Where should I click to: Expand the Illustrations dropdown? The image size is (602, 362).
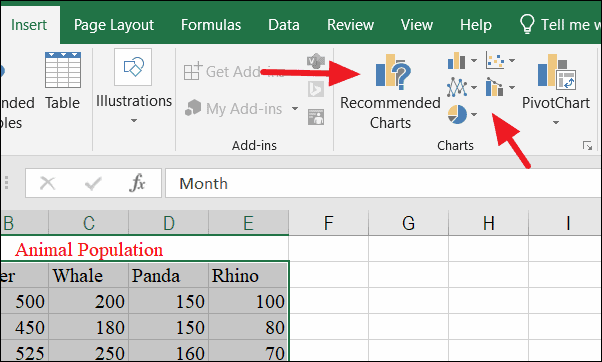coord(134,121)
